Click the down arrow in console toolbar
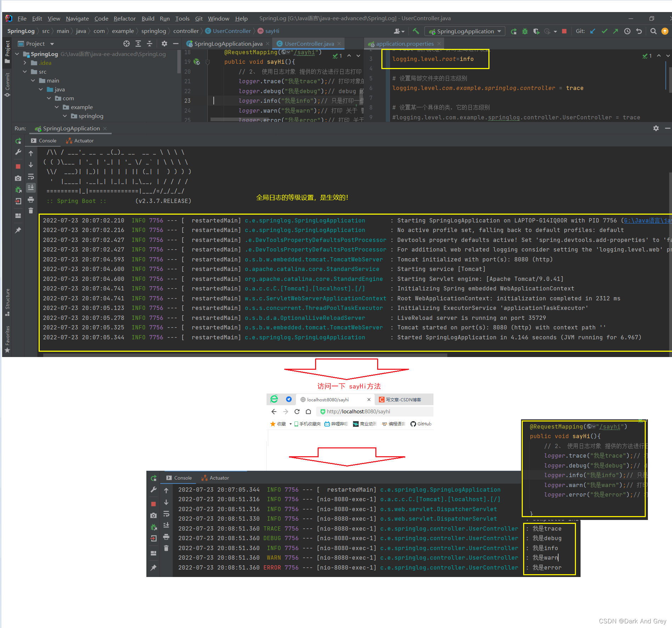The image size is (672, 628). pos(31,165)
